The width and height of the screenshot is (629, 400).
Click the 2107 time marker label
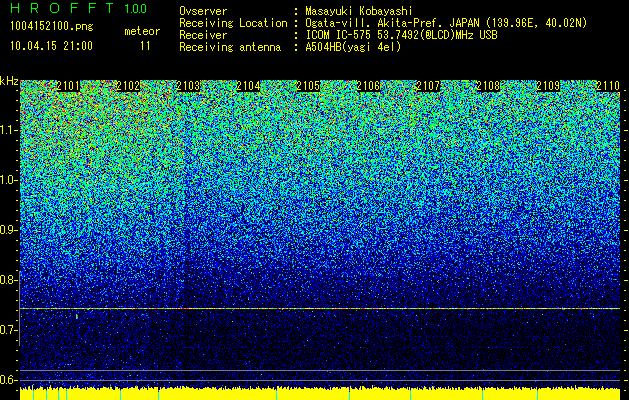pos(428,86)
